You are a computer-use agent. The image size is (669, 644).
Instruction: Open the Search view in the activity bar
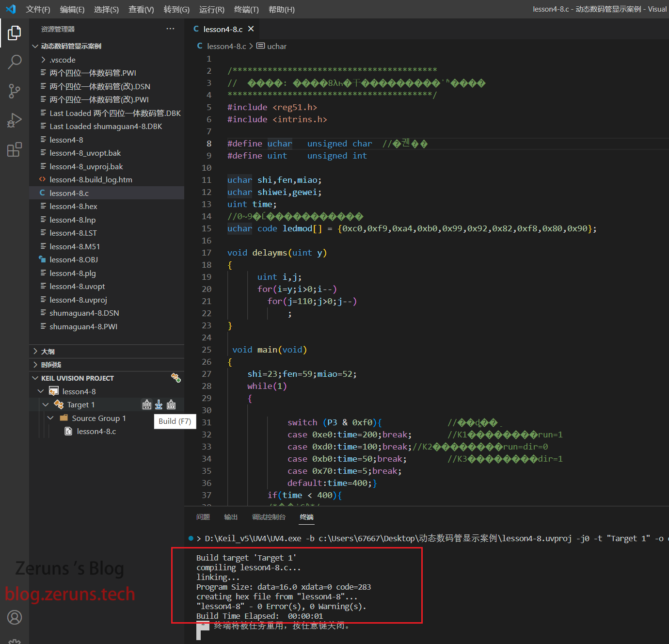pos(15,62)
